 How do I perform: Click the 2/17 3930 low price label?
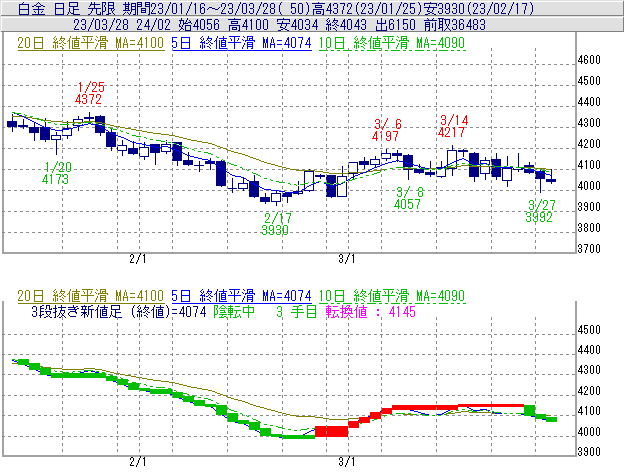(276, 224)
